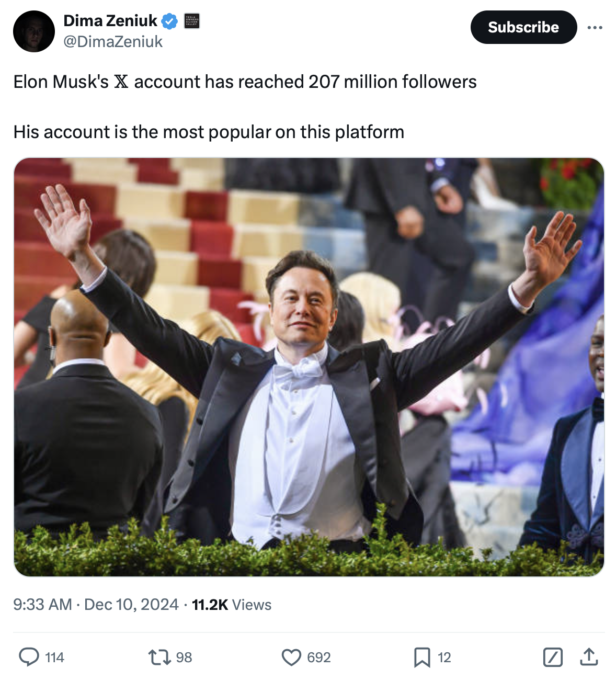
Task: Click the small affiliation badge beside the name
Action: click(192, 21)
